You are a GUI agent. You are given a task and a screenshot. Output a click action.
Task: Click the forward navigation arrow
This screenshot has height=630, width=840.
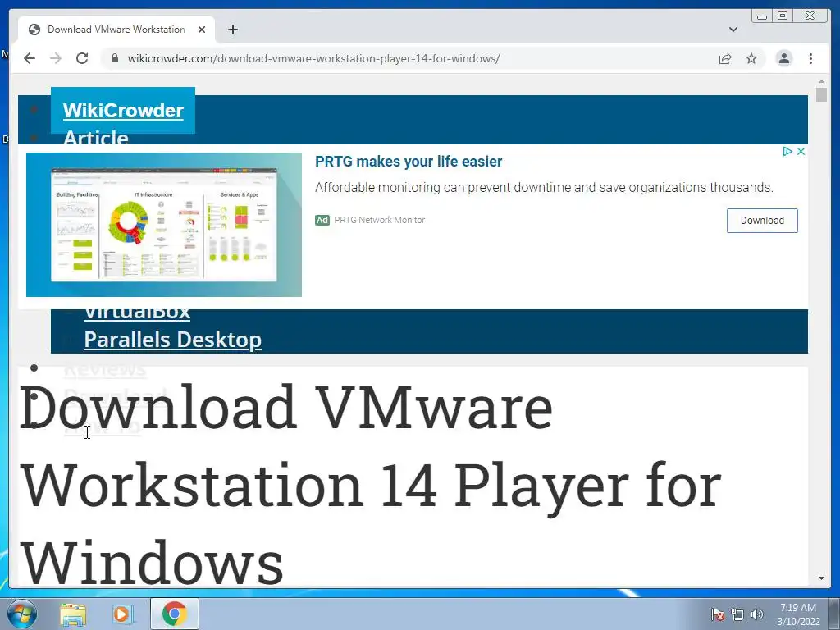tap(56, 58)
